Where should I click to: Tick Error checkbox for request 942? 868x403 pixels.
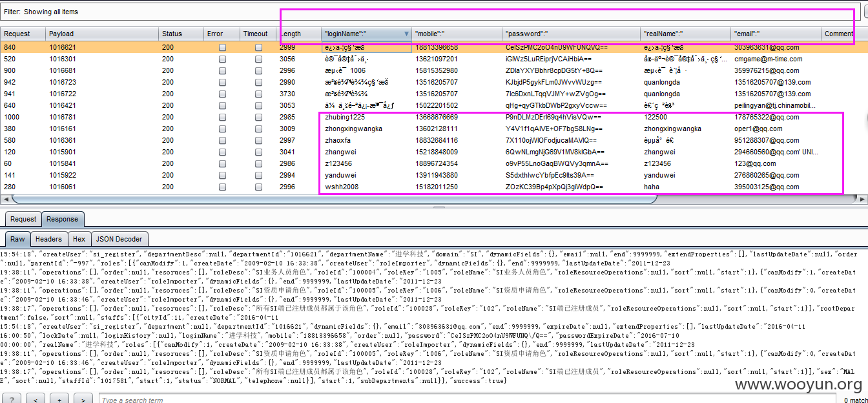click(222, 82)
